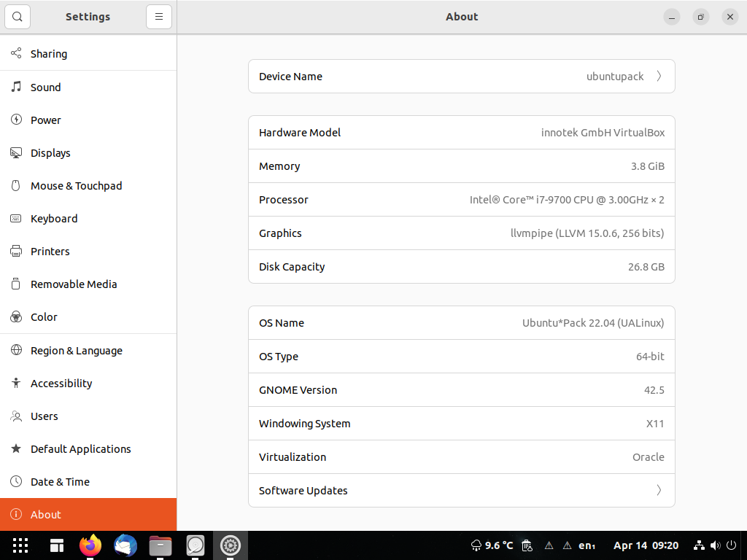Click the Accessibility sidebar icon

16,384
